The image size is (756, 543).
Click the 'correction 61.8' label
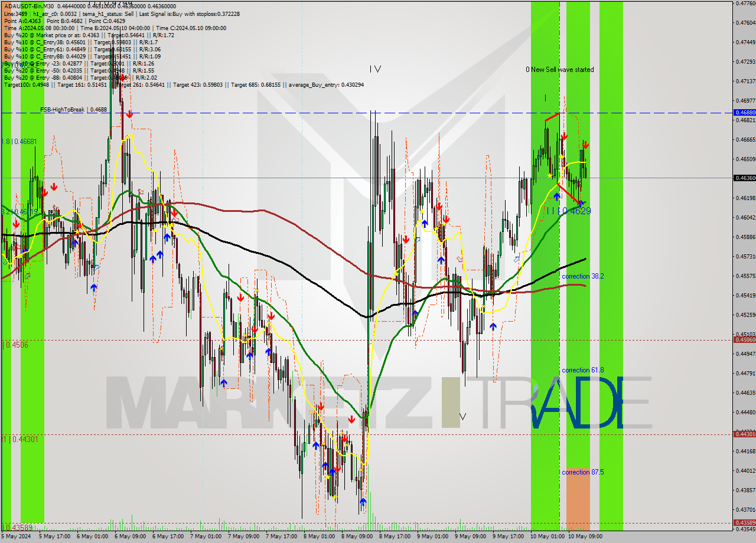[583, 370]
